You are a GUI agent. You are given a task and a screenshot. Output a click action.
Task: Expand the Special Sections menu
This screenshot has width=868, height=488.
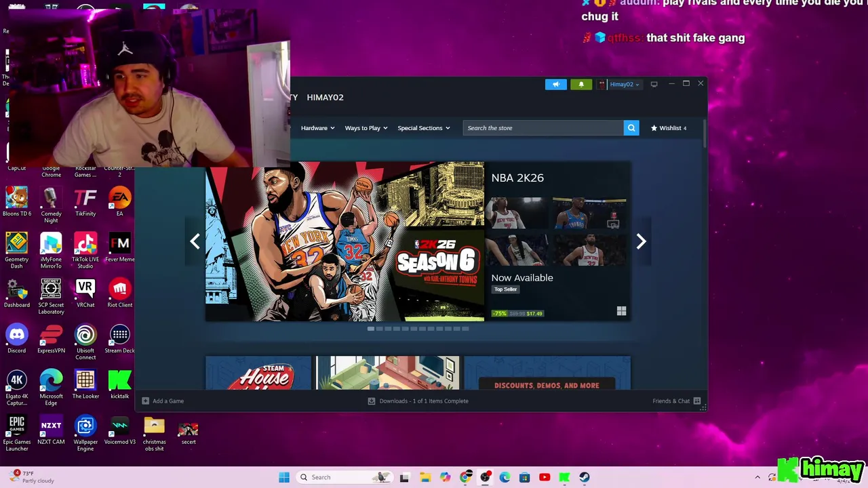click(x=424, y=128)
